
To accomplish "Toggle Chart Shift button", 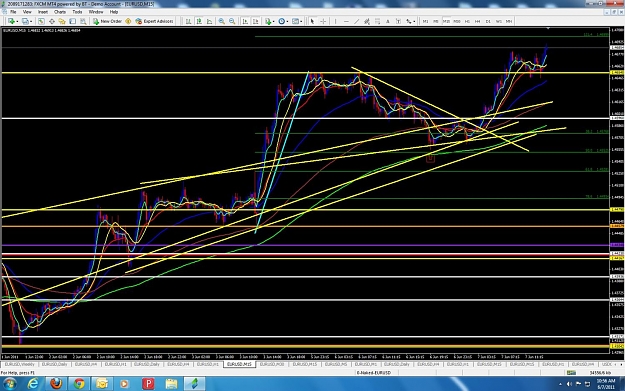I will [x=256, y=21].
